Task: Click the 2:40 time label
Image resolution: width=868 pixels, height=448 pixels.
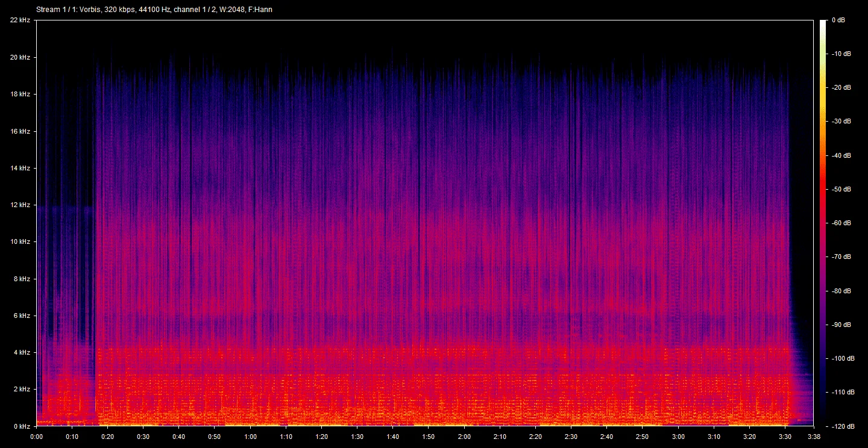Action: [x=607, y=437]
